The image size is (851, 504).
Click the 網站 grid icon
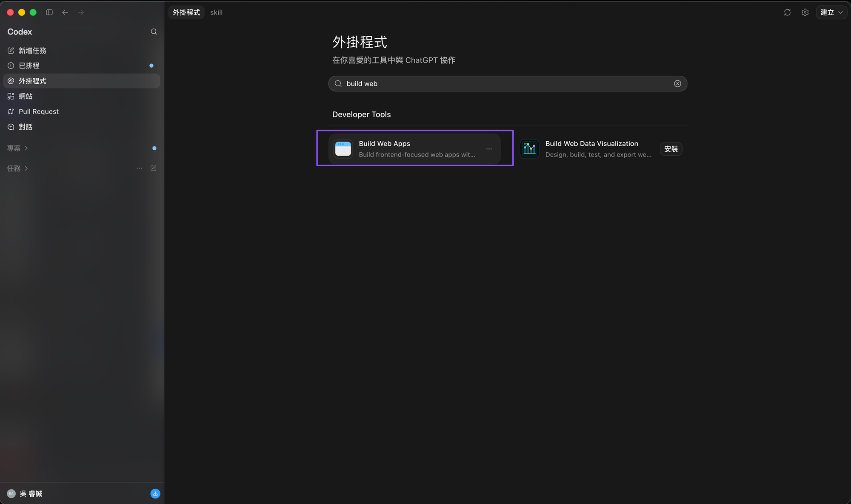coord(11,96)
